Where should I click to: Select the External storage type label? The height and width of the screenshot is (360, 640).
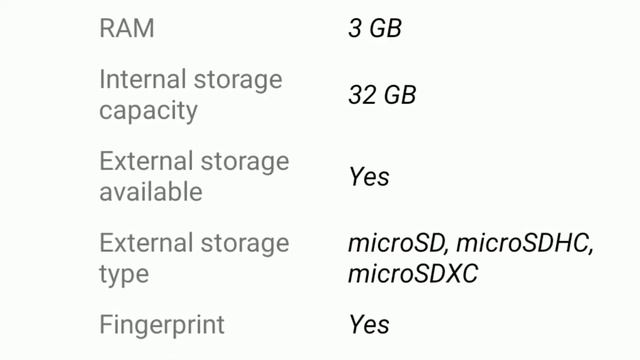194,258
